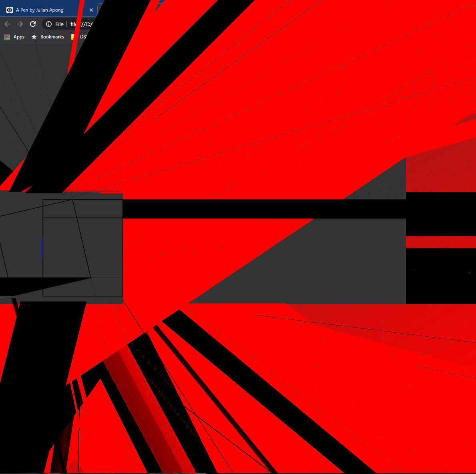Click the browser back arrow
Viewport: 476px width, 474px height.
point(7,24)
